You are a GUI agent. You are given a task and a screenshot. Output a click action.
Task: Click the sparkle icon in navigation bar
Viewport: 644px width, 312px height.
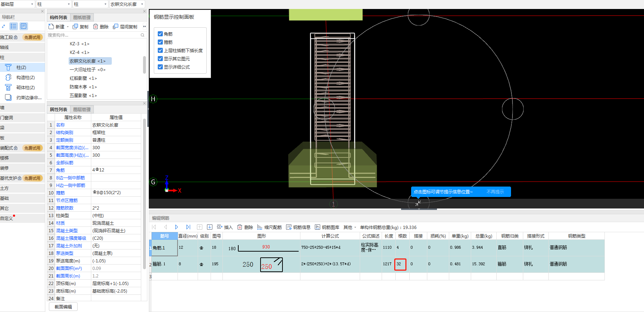click(x=4, y=26)
